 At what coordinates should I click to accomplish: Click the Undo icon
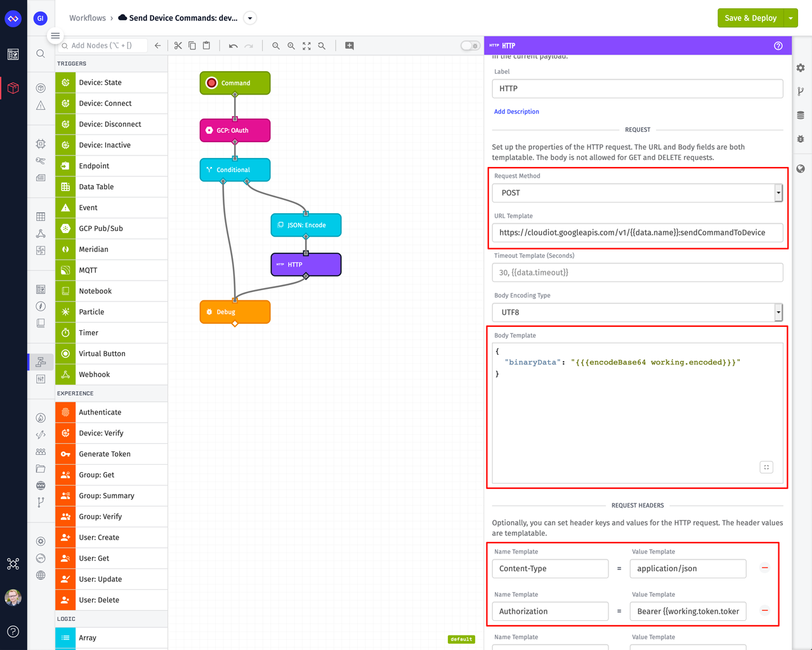point(233,46)
